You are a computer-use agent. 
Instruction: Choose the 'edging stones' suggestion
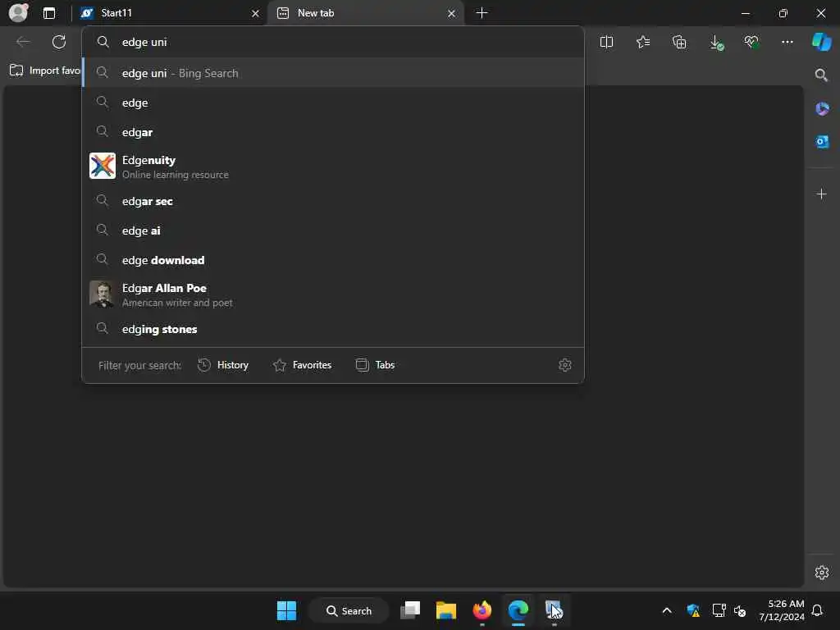pos(333,329)
